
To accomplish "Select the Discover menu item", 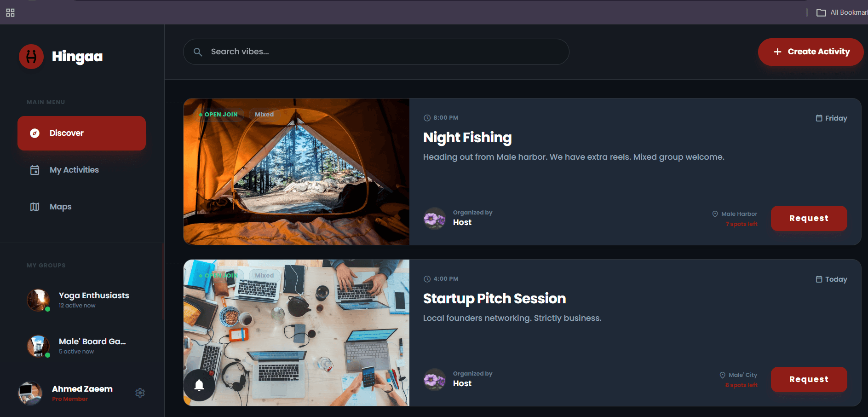I will pyautogui.click(x=81, y=133).
